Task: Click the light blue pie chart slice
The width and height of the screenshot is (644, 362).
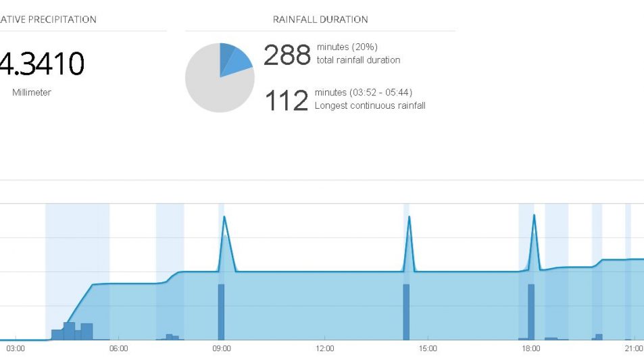Action: (240, 63)
